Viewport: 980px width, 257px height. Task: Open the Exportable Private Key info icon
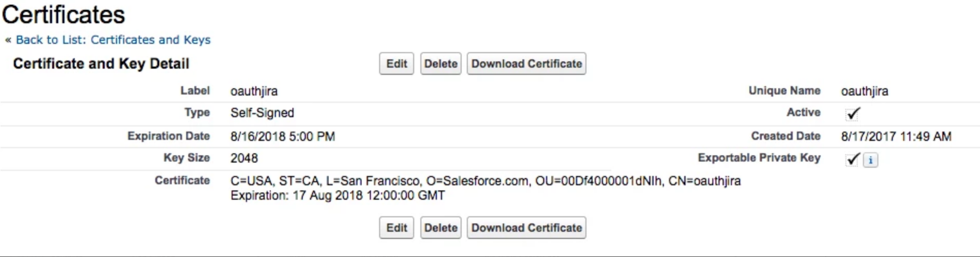[870, 160]
